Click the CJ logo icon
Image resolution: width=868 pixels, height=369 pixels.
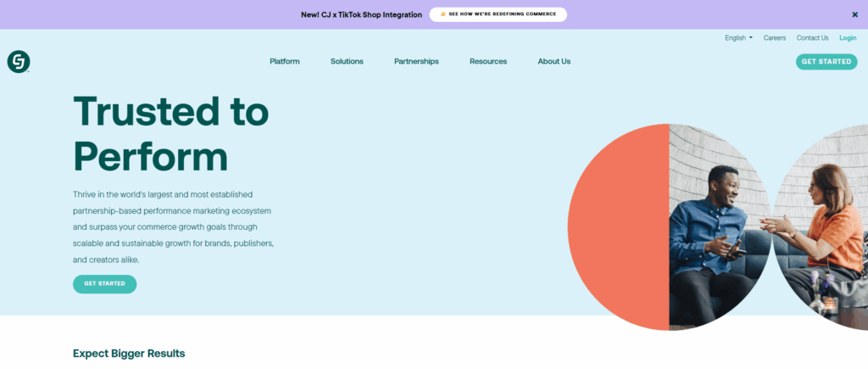tap(19, 62)
